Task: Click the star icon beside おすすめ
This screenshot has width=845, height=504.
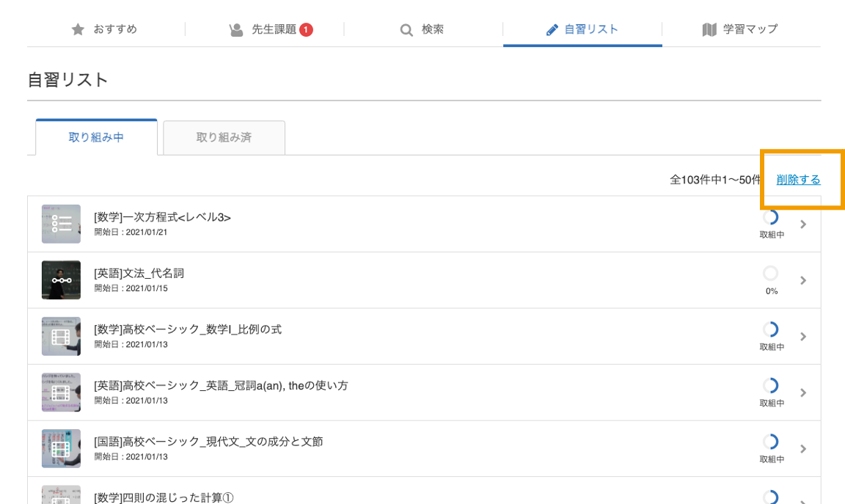Action: [78, 29]
